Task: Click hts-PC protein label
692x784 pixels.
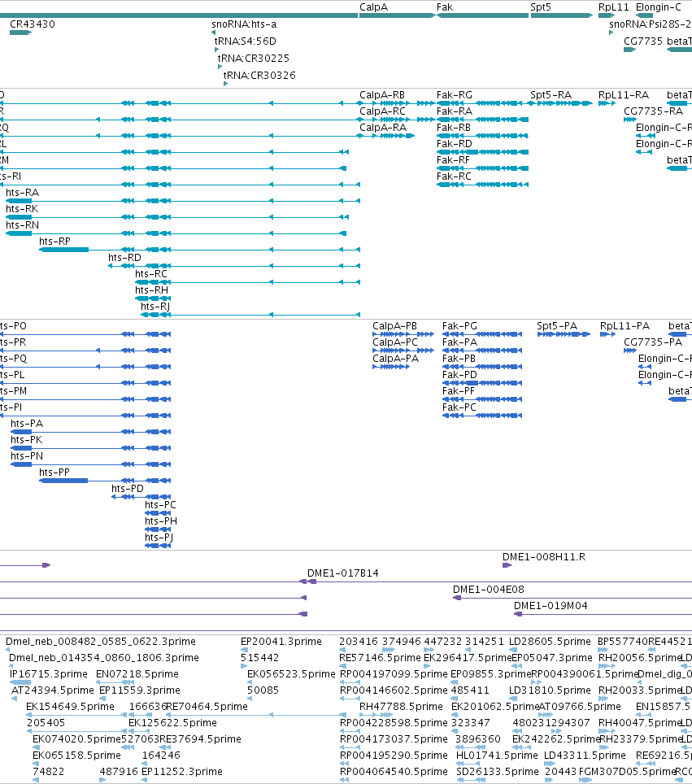Action: [160, 505]
